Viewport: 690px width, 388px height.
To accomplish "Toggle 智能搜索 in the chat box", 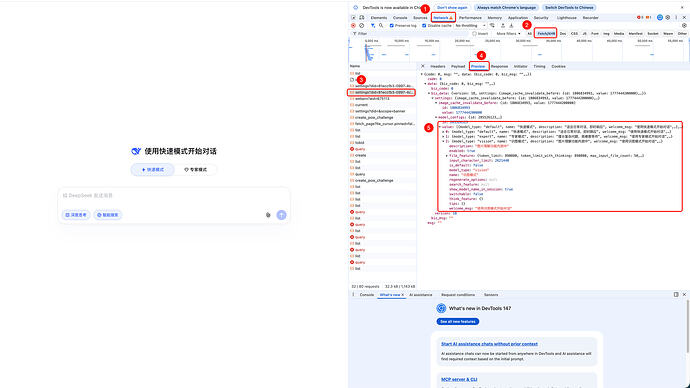I will (107, 215).
